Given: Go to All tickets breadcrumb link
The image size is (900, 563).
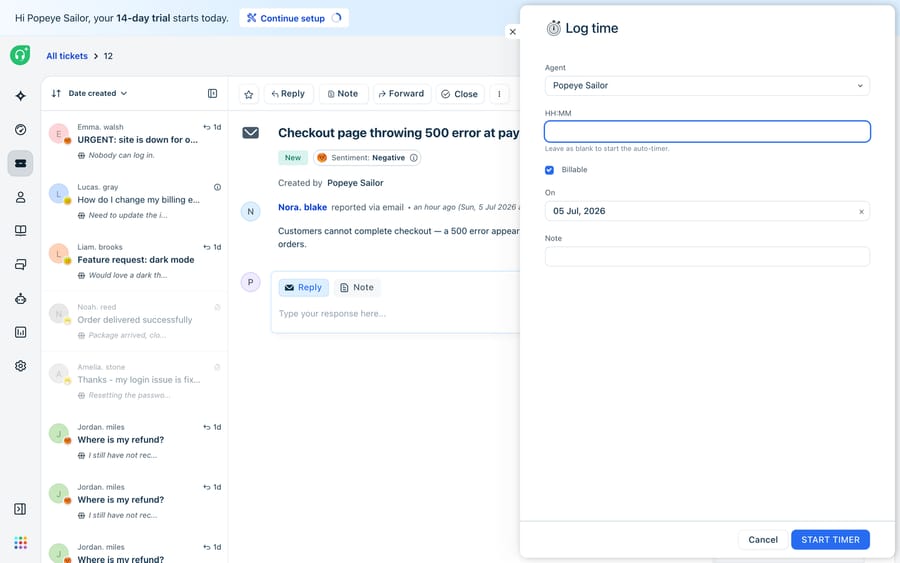Looking at the screenshot, I should click(67, 56).
